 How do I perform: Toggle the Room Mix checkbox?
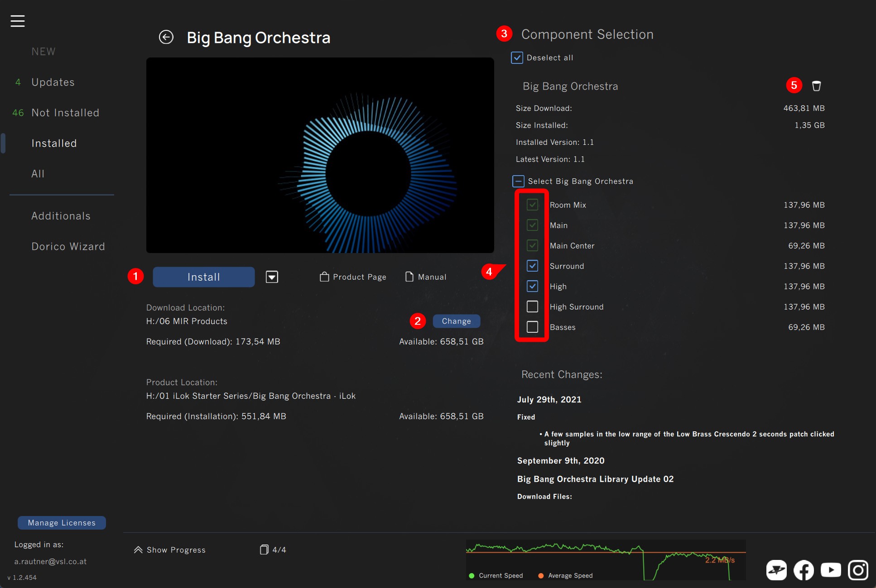533,205
